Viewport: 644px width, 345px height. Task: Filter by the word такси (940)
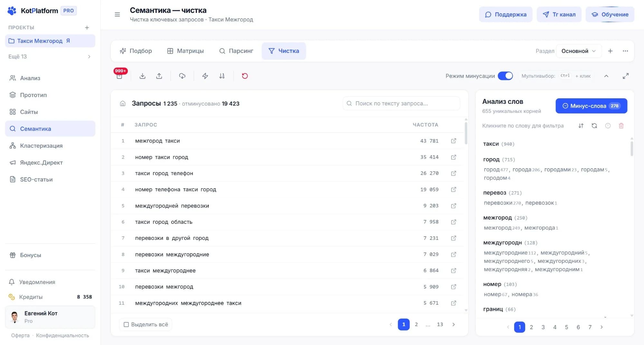[499, 144]
